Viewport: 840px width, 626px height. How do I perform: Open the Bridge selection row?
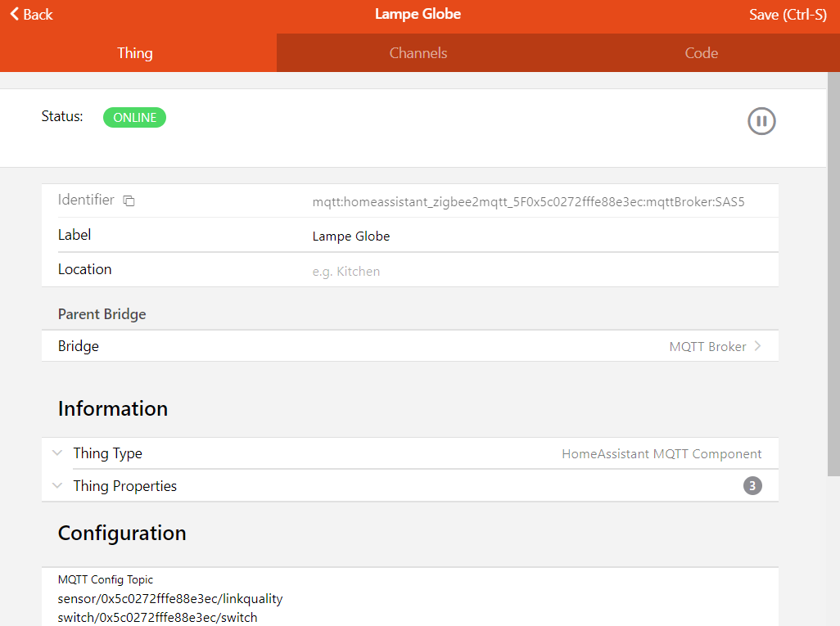pyautogui.click(x=409, y=346)
